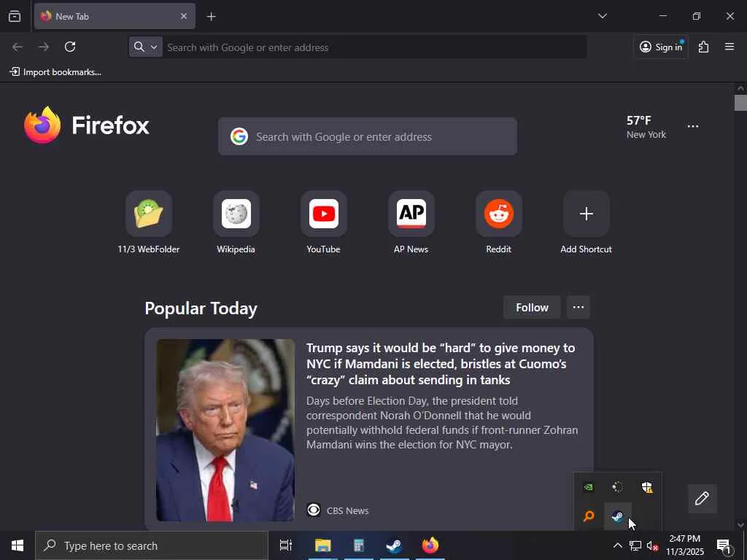Open the Firefox application menu
The height and width of the screenshot is (560, 747).
[729, 47]
